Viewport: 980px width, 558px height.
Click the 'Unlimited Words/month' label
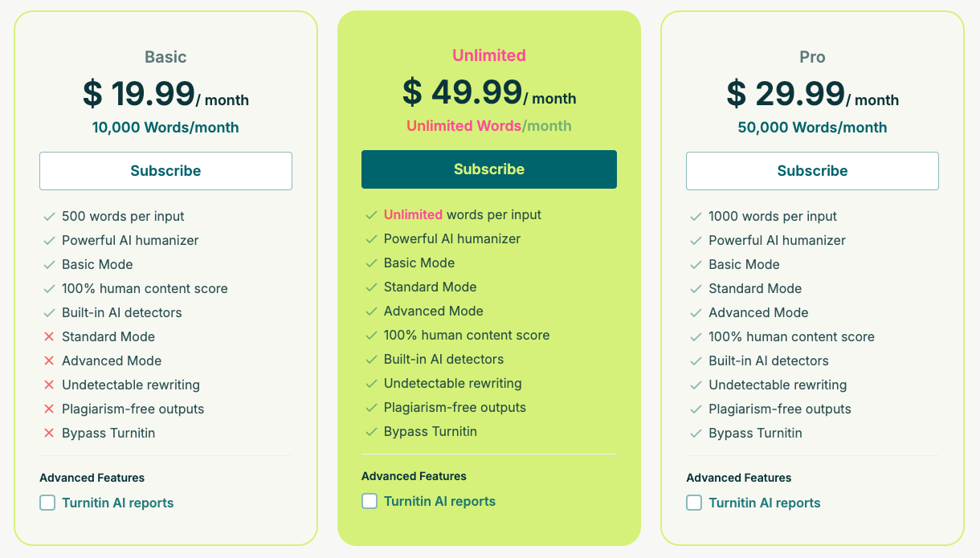[488, 126]
